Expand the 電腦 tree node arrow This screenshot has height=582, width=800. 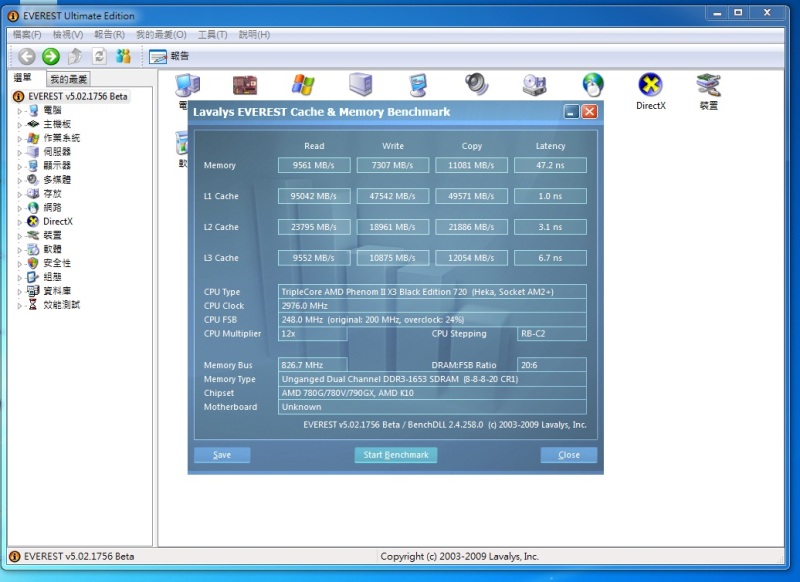pyautogui.click(x=20, y=111)
